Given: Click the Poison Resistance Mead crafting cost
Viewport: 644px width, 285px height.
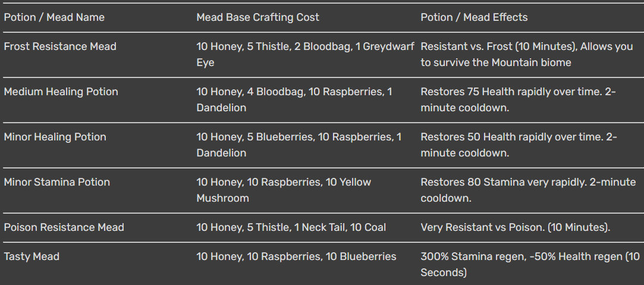Looking at the screenshot, I should [x=291, y=227].
